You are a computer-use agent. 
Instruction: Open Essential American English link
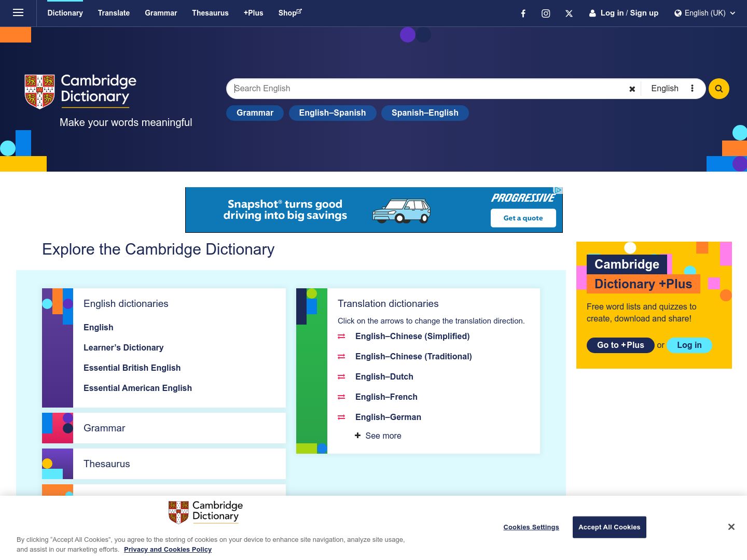click(x=137, y=388)
